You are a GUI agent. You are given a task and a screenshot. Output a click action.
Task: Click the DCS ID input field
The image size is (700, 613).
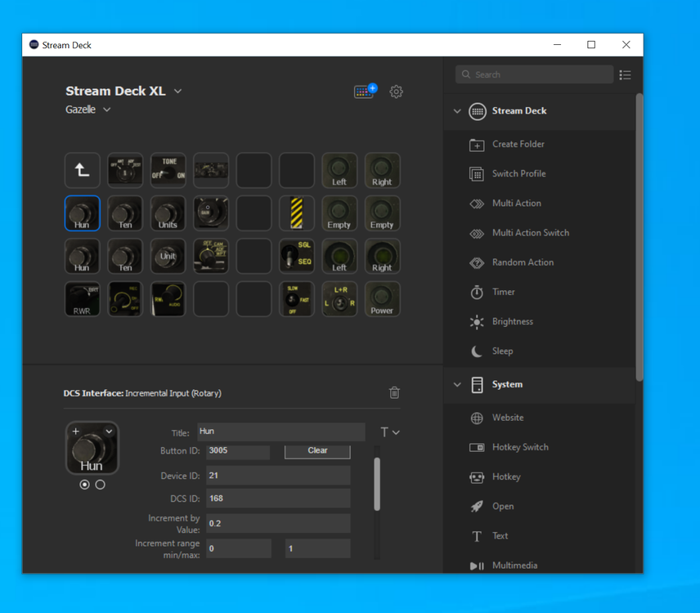pos(278,498)
